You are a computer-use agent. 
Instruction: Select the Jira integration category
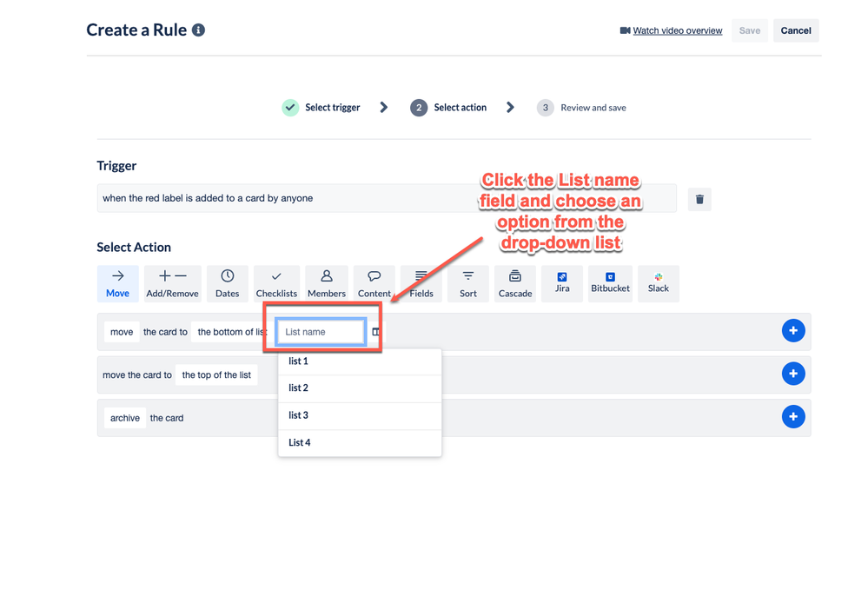(x=561, y=284)
